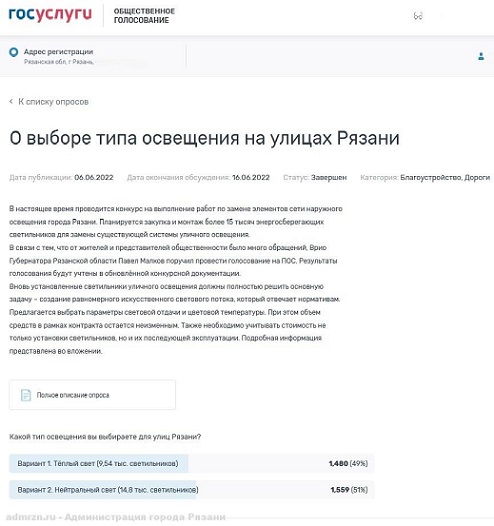Click the discussion end date 16.06.2022
494x526 pixels.
tap(251, 177)
